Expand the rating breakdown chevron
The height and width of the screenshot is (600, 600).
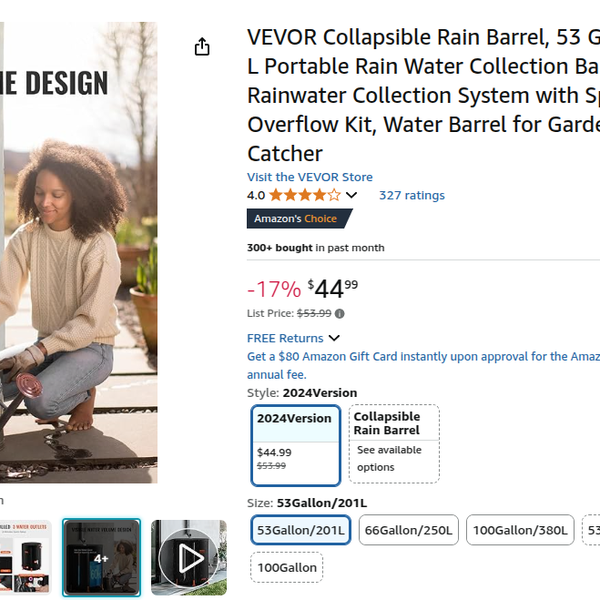(351, 195)
